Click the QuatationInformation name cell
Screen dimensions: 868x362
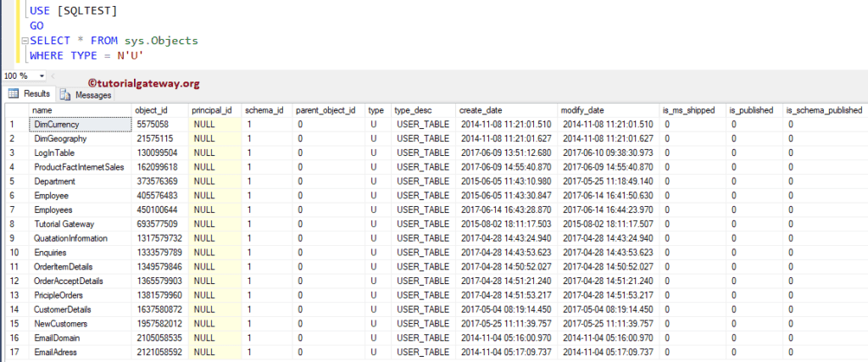pos(81,238)
